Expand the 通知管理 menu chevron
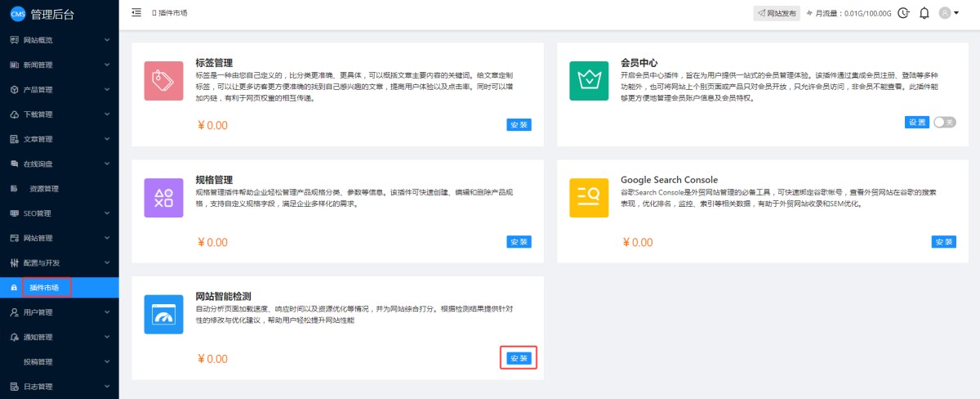Screen dimensions: 980x399 click(107, 337)
